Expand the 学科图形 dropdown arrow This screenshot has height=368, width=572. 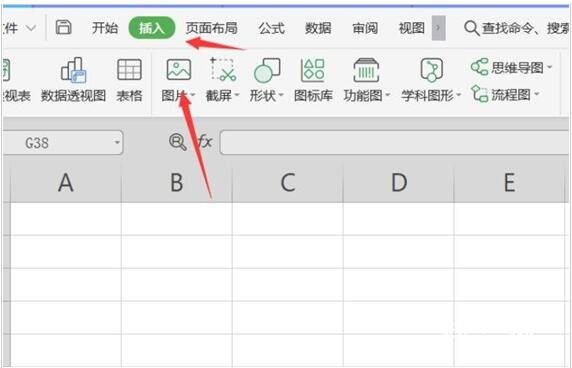coord(459,96)
